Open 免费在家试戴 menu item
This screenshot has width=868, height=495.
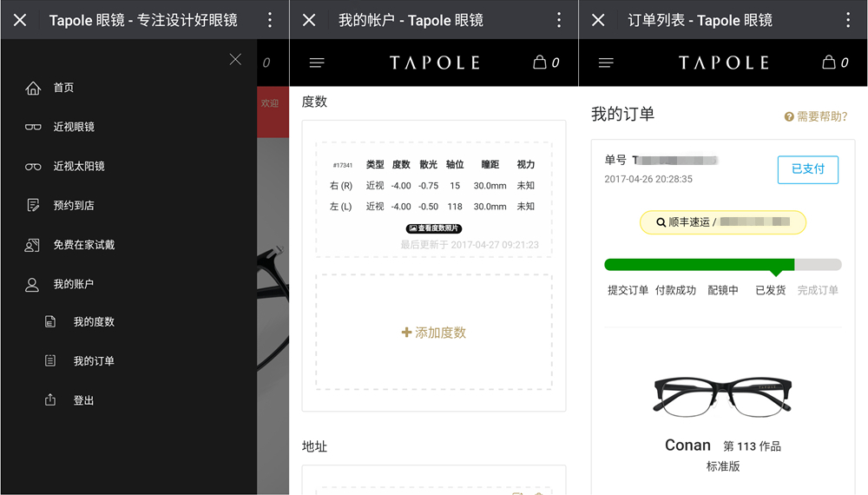tap(83, 245)
